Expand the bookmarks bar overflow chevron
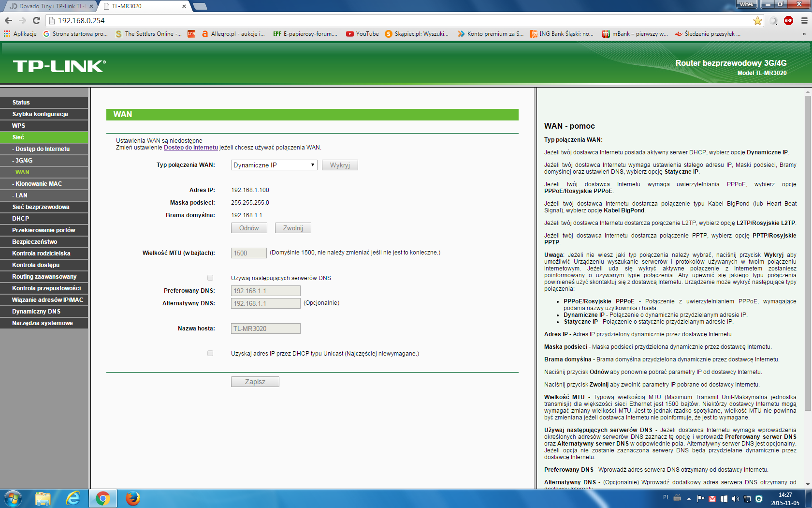The width and height of the screenshot is (812, 508). [x=804, y=34]
